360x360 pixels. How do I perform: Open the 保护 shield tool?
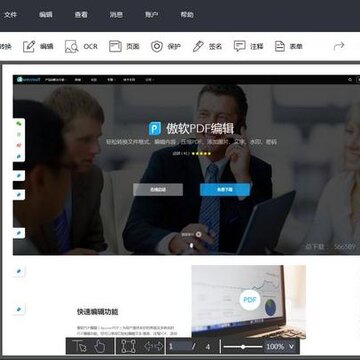pos(166,46)
